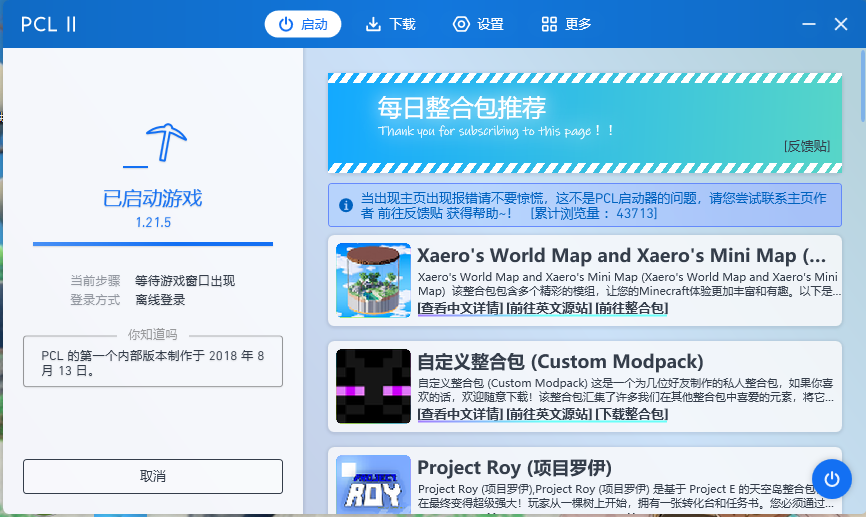Click the floating blue power button

point(831,479)
